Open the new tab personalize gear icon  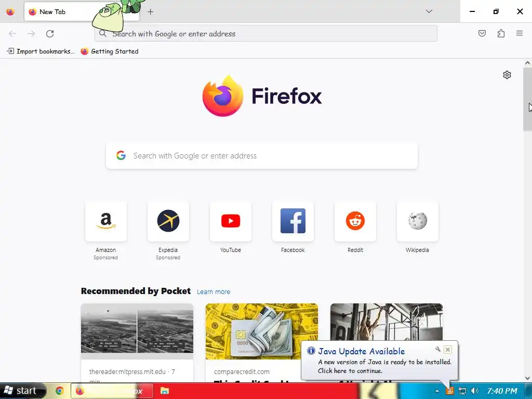tap(507, 75)
